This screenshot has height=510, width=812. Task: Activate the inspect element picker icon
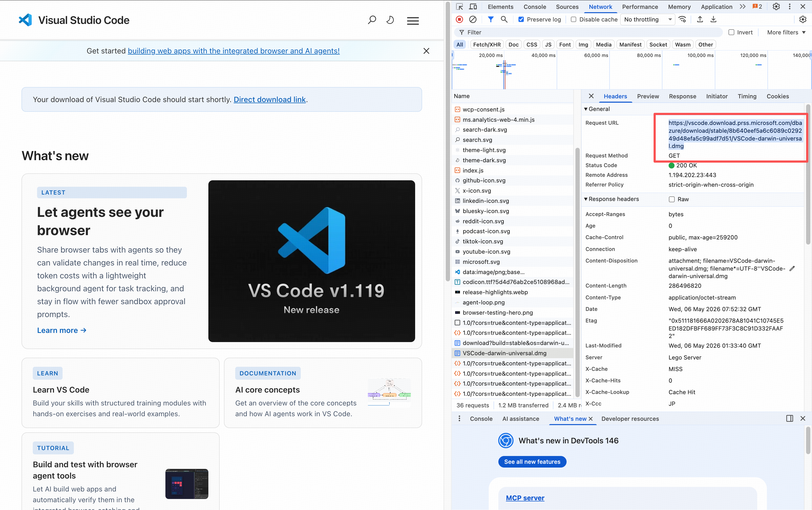(x=459, y=6)
